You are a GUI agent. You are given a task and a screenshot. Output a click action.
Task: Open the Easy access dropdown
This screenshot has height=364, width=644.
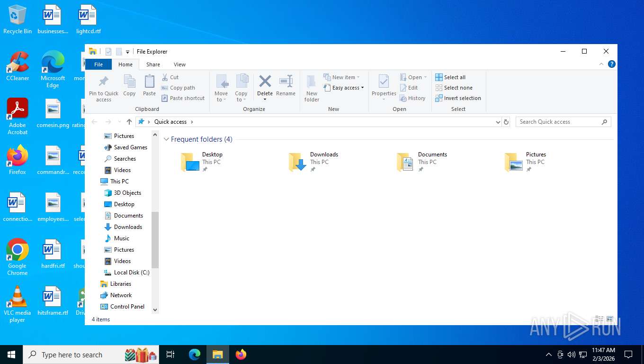click(x=344, y=88)
